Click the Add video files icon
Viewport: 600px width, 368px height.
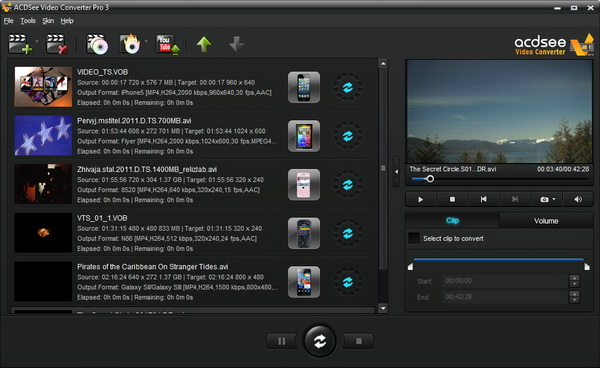click(20, 44)
